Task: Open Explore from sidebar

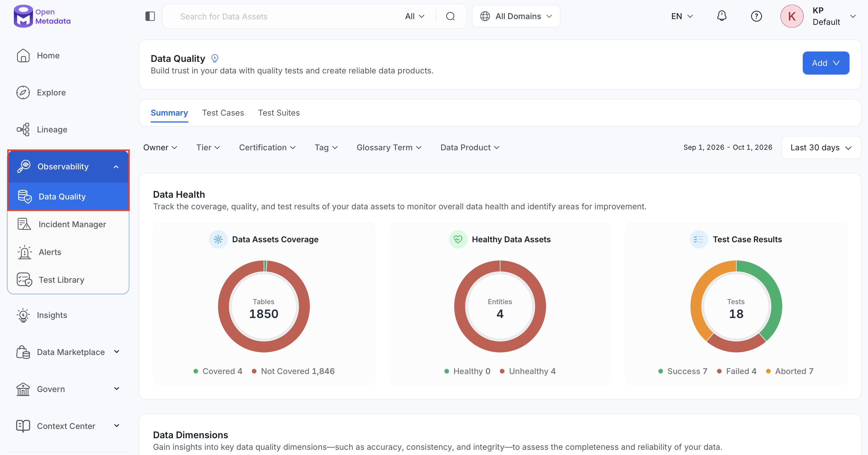Action: (68, 93)
